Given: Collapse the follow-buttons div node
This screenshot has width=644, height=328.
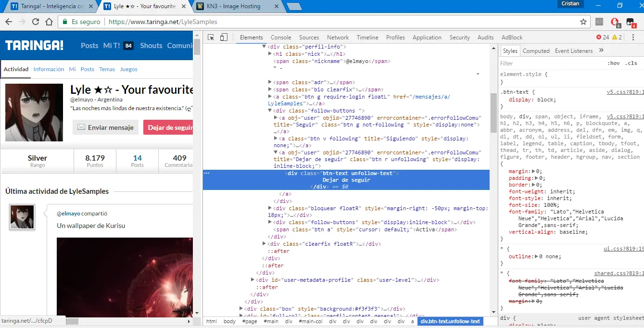Looking at the screenshot, I should click(270, 111).
